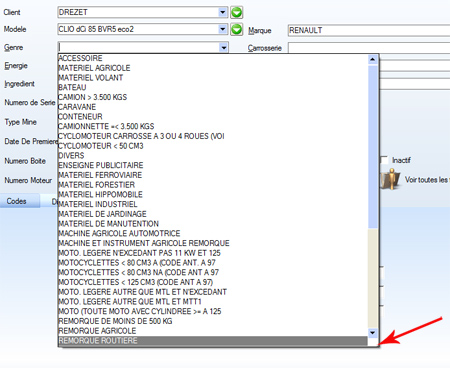This screenshot has width=450, height=368.
Task: Click the person icon next to Voir toutes les
Action: 391,179
